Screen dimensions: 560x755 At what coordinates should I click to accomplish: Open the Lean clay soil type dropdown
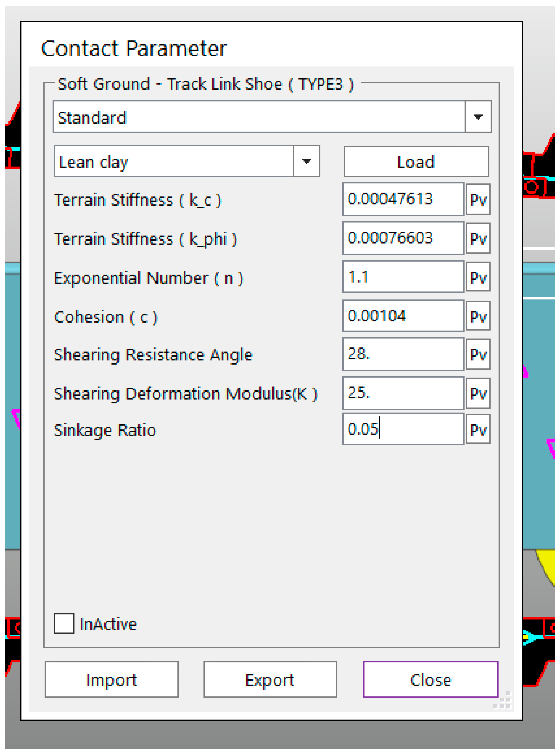coord(306,161)
